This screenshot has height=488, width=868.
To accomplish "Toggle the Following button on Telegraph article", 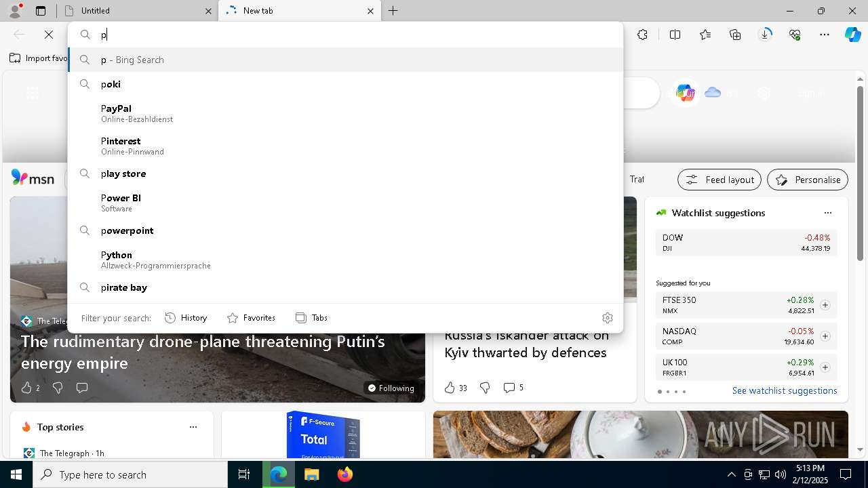I will 391,388.
